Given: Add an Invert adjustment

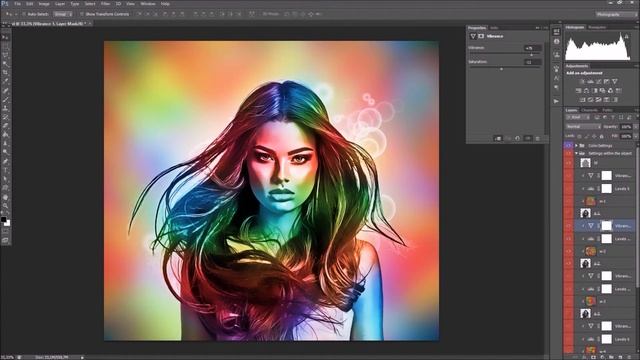Looking at the screenshot, I should (x=582, y=100).
